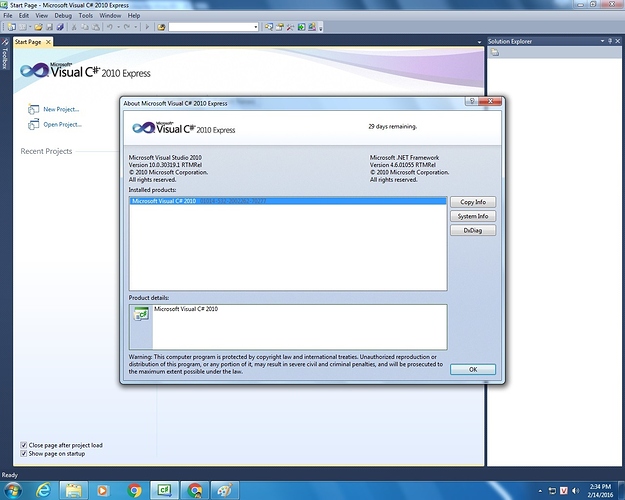The height and width of the screenshot is (500, 625).
Task: Click the Copy Info button
Action: point(473,202)
